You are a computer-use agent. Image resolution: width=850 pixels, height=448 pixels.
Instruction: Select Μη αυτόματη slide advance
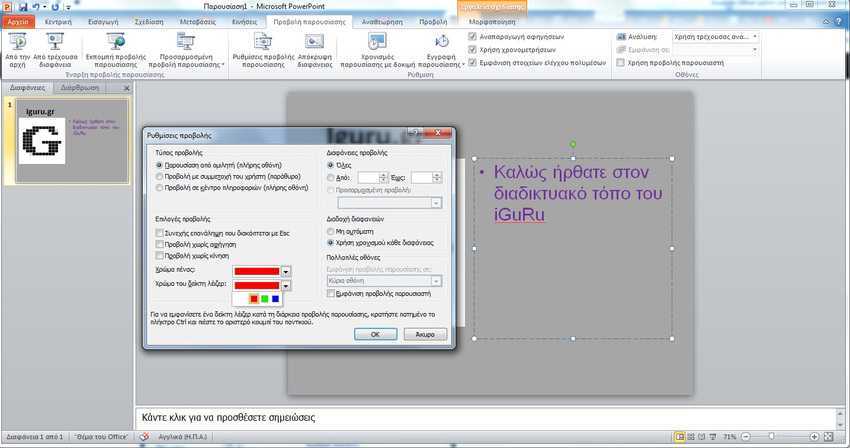tap(331, 232)
